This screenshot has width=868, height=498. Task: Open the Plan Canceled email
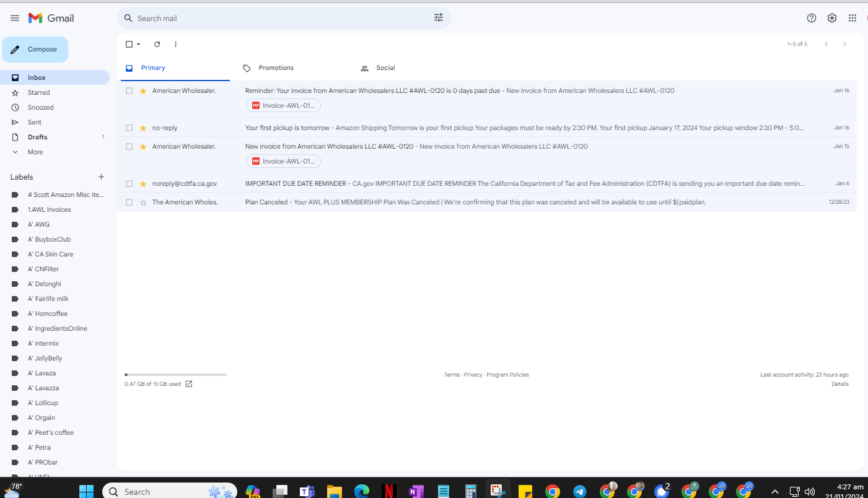(x=487, y=202)
